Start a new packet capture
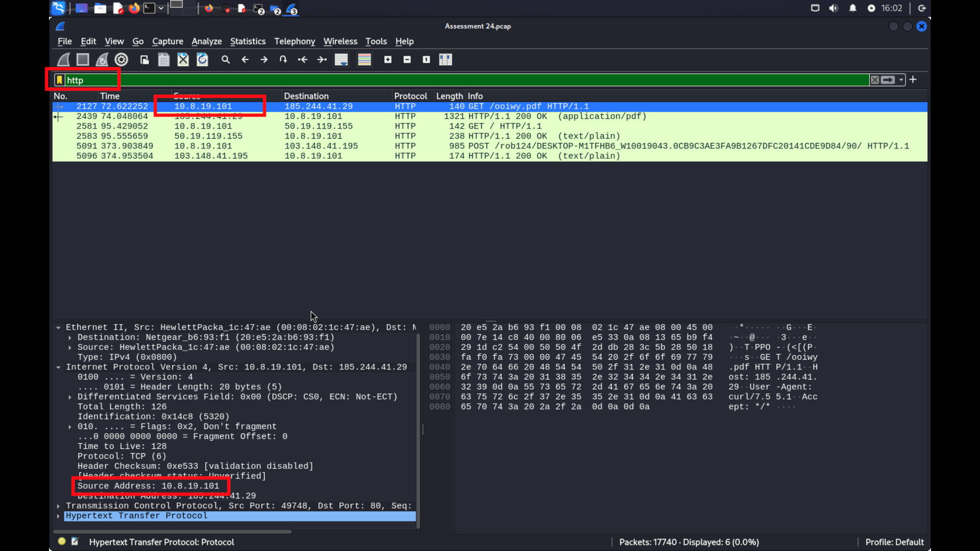Viewport: 980px width, 551px height. pyautogui.click(x=62, y=59)
